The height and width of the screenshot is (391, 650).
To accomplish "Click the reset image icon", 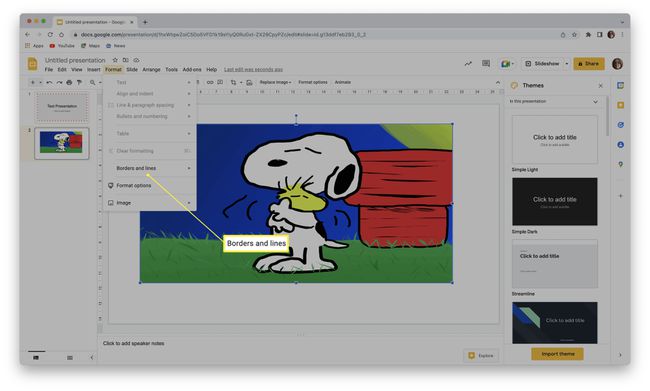I will click(x=249, y=83).
